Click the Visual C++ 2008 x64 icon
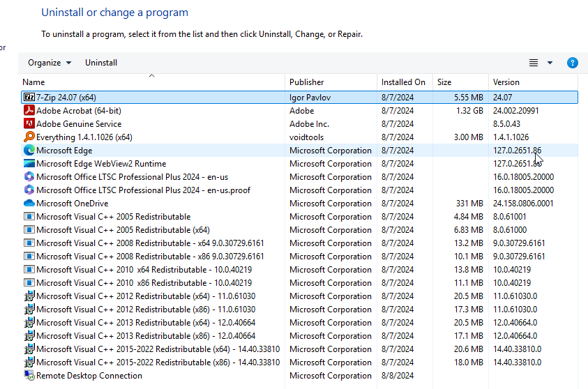This screenshot has width=588, height=389. click(29, 243)
